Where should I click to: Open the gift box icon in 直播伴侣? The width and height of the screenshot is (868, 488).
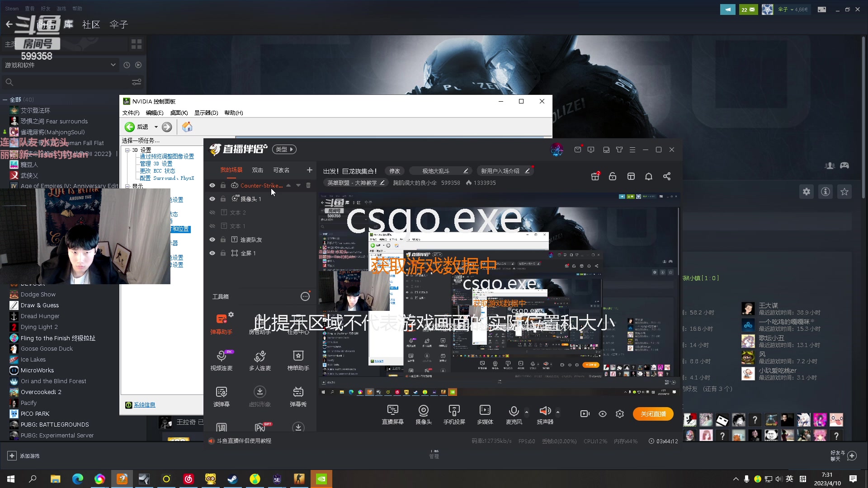point(595,176)
